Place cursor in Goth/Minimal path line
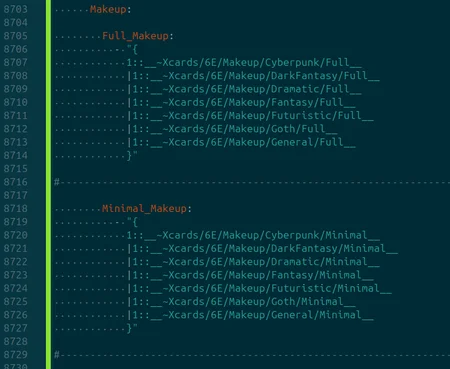Screen dimensions: 450x369 pyautogui.click(x=242, y=302)
